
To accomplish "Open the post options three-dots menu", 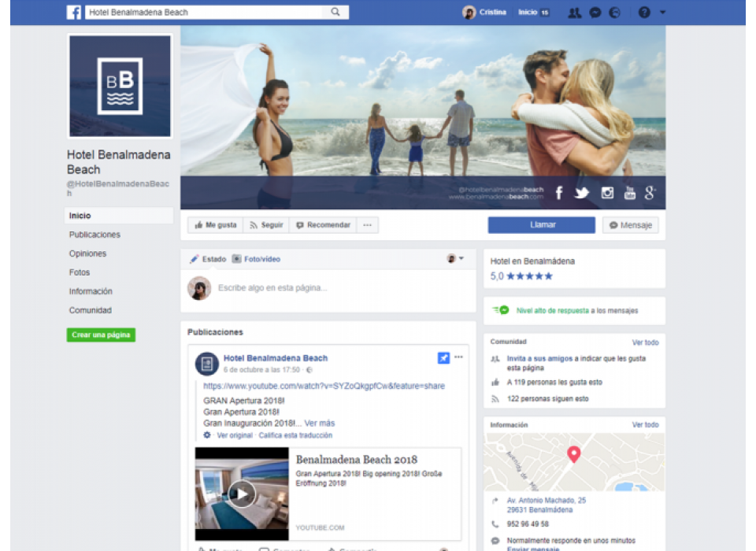I will coord(458,357).
